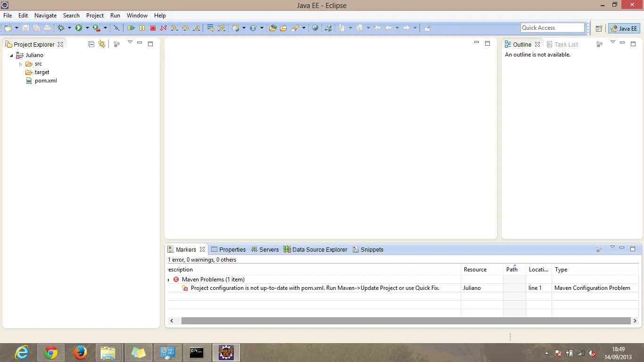
Task: Switch to the Task List tab
Action: [562, 44]
